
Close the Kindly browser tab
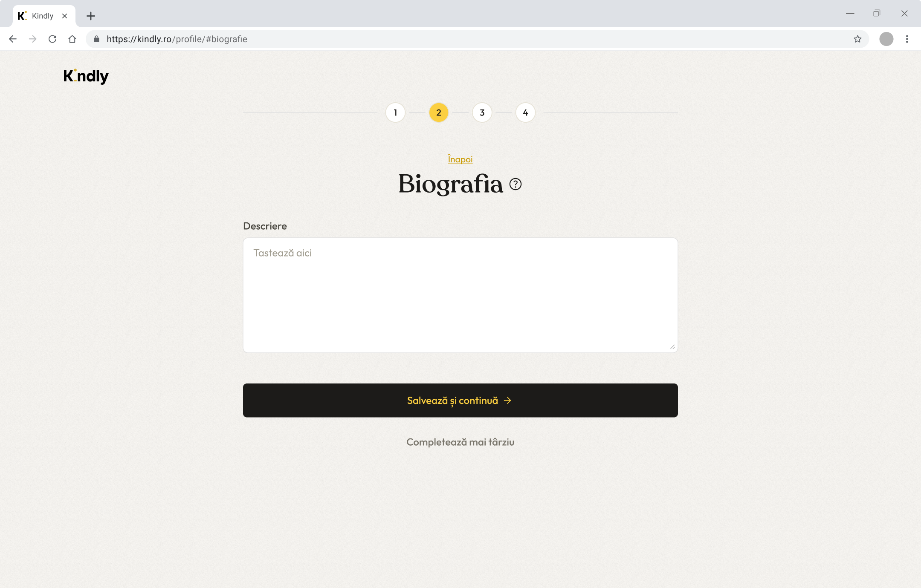pyautogui.click(x=65, y=16)
